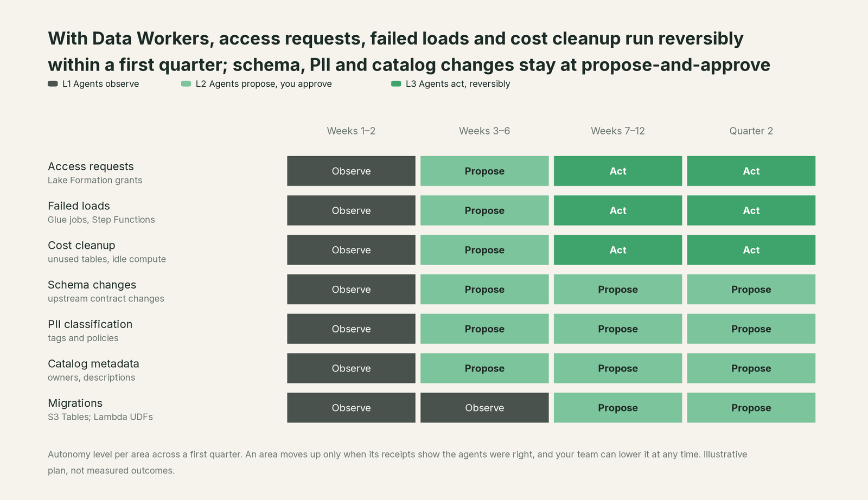This screenshot has width=868, height=500.
Task: Click the 'Cost cleanup' row label
Action: point(81,246)
